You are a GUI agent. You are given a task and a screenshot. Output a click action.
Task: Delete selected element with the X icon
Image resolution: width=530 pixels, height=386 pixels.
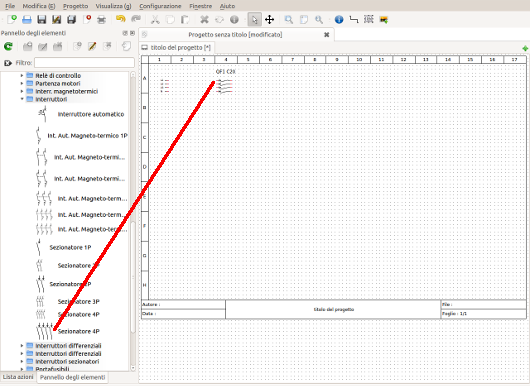pos(204,20)
